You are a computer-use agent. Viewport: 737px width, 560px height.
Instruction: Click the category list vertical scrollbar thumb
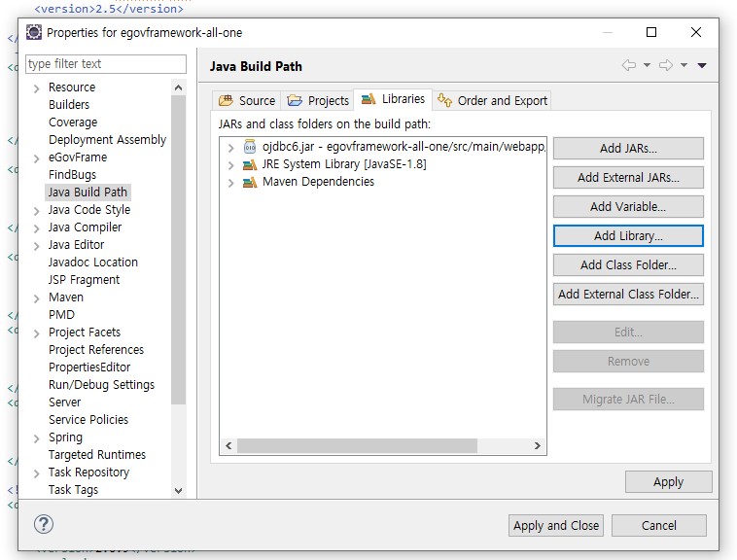click(178, 250)
